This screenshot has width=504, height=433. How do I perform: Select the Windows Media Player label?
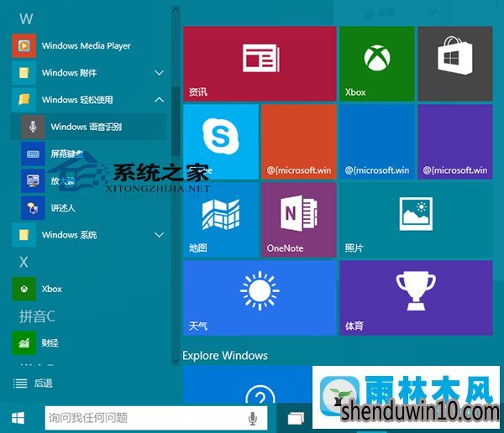pos(87,46)
